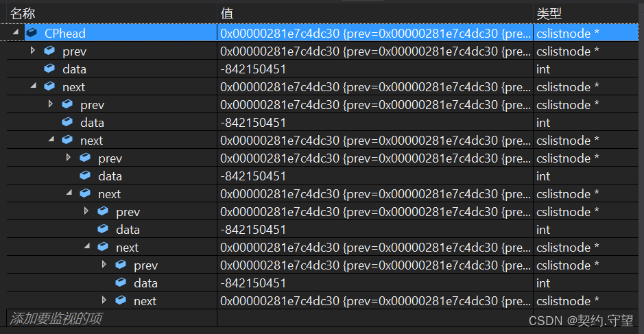Collapse the CPhead root watch node

[x=16, y=32]
